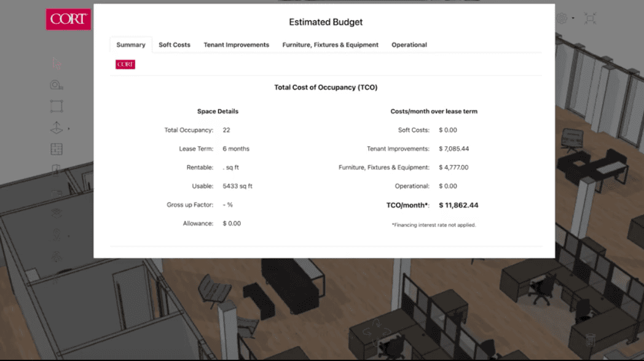Choose the tree plants icon
The width and height of the screenshot is (644, 361).
[x=57, y=257]
